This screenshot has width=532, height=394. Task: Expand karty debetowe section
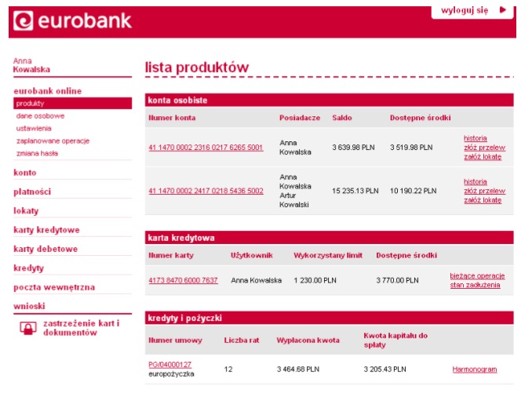coord(46,249)
